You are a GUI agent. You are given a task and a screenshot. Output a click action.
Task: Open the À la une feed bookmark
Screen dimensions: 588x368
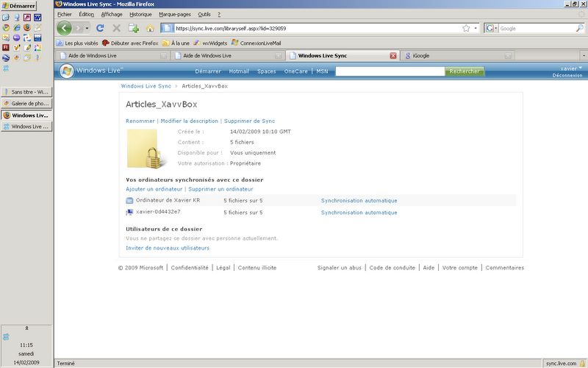(176, 43)
